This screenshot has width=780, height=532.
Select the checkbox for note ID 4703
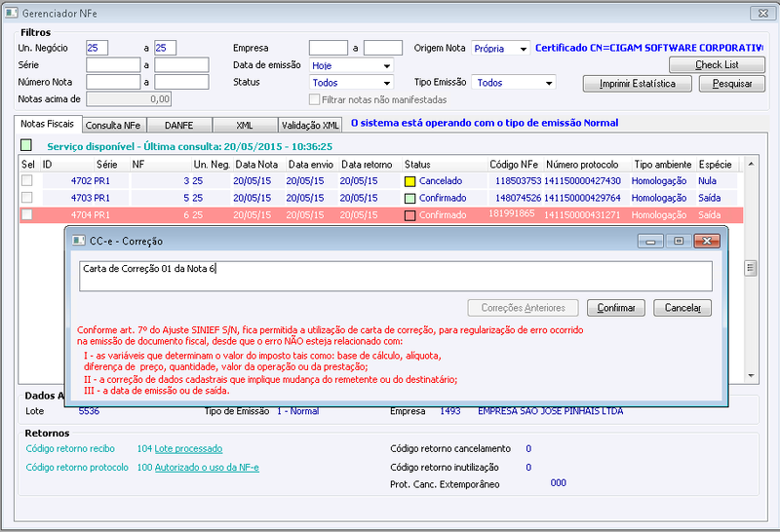click(x=27, y=198)
